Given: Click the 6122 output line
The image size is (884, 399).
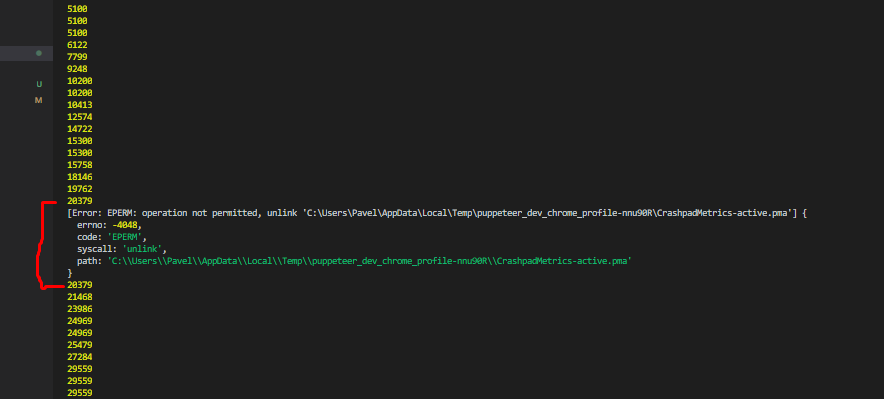Looking at the screenshot, I should [77, 45].
